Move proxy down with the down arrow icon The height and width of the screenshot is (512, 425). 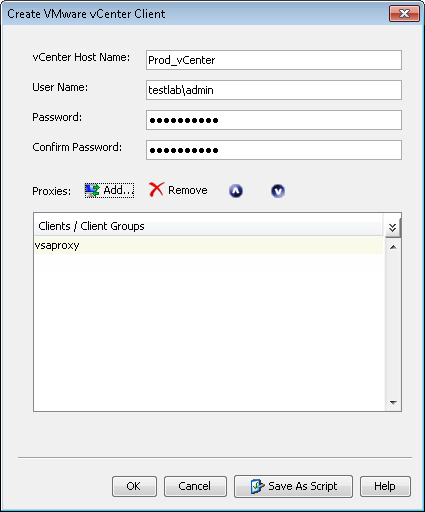(278, 191)
